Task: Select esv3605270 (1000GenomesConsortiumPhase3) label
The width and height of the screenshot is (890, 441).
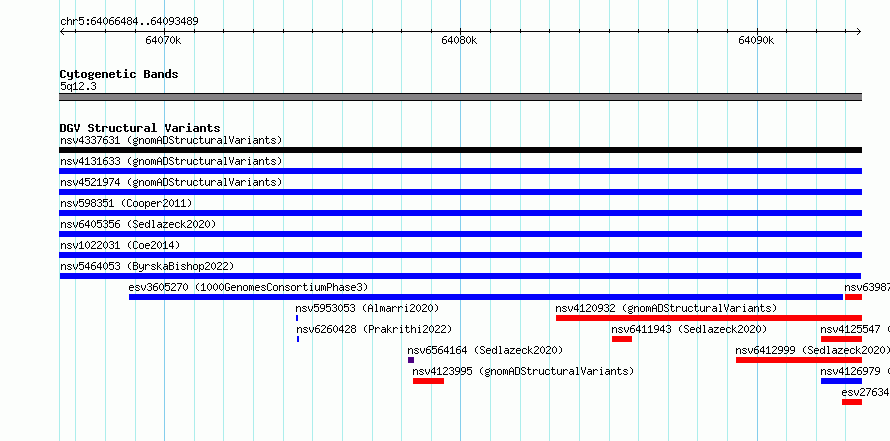Action: [248, 287]
